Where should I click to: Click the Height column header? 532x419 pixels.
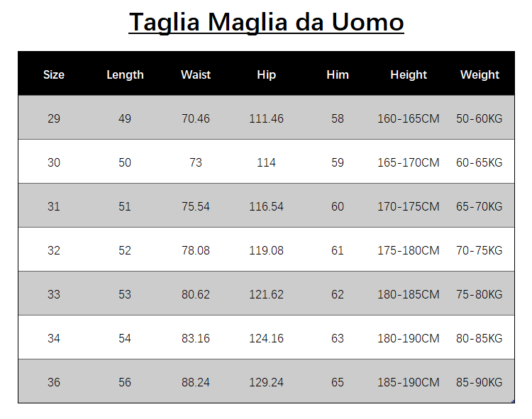click(409, 74)
